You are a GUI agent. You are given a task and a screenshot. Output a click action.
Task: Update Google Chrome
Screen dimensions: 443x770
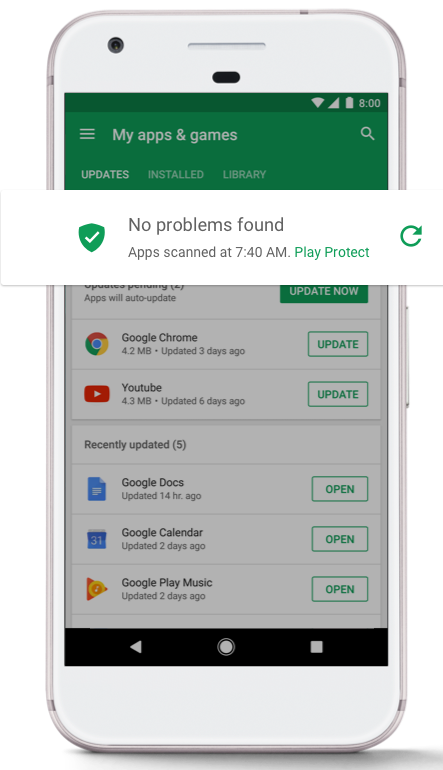click(338, 344)
